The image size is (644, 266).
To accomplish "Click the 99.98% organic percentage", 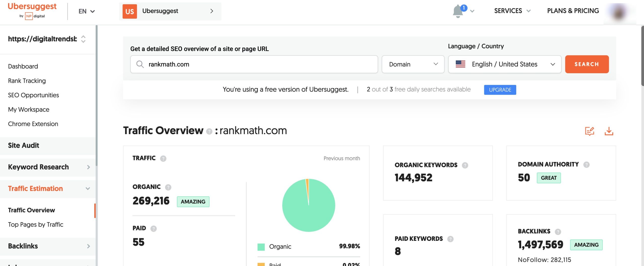I will [349, 246].
